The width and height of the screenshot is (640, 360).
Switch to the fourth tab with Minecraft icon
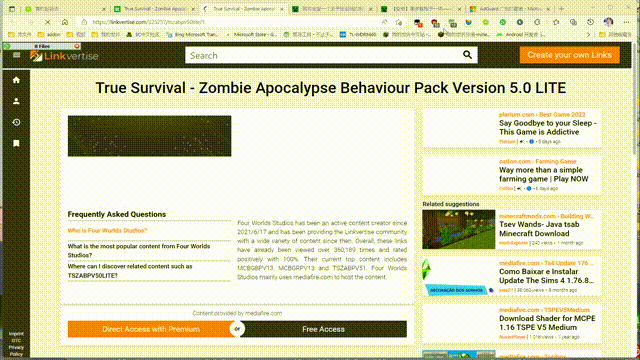(x=332, y=9)
